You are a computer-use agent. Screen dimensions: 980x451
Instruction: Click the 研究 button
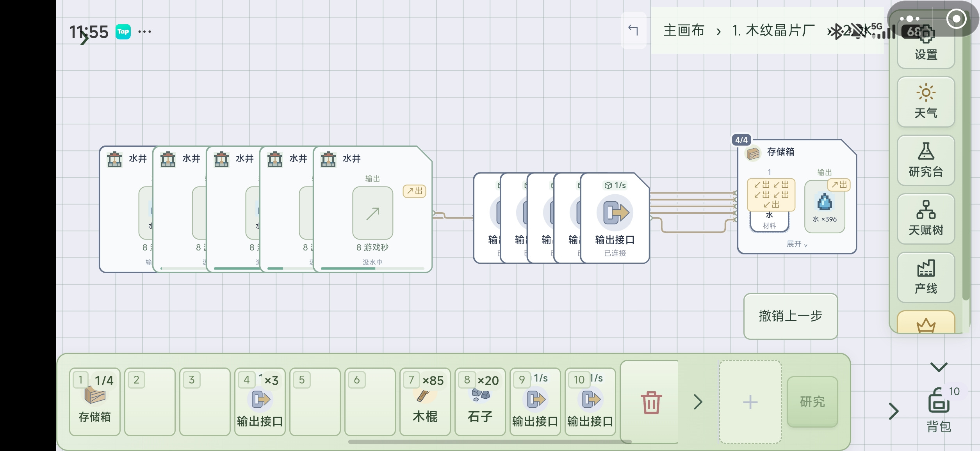coord(812,402)
